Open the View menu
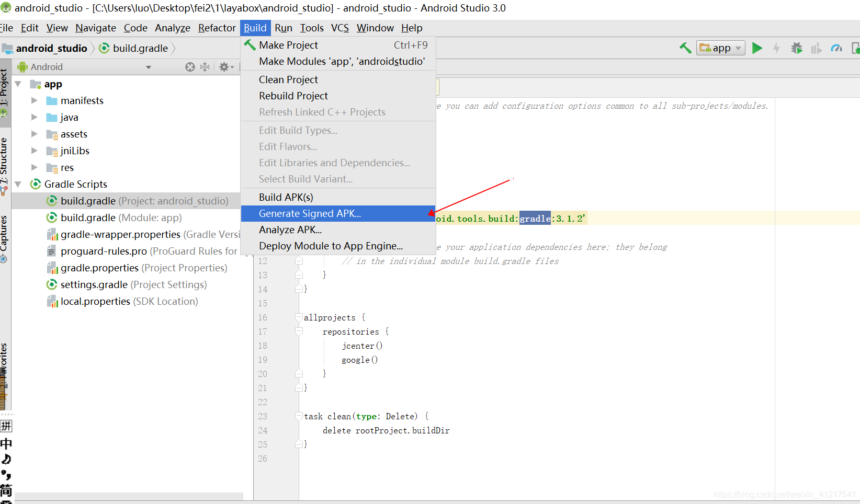Screen dimensions: 860x504 (57, 28)
